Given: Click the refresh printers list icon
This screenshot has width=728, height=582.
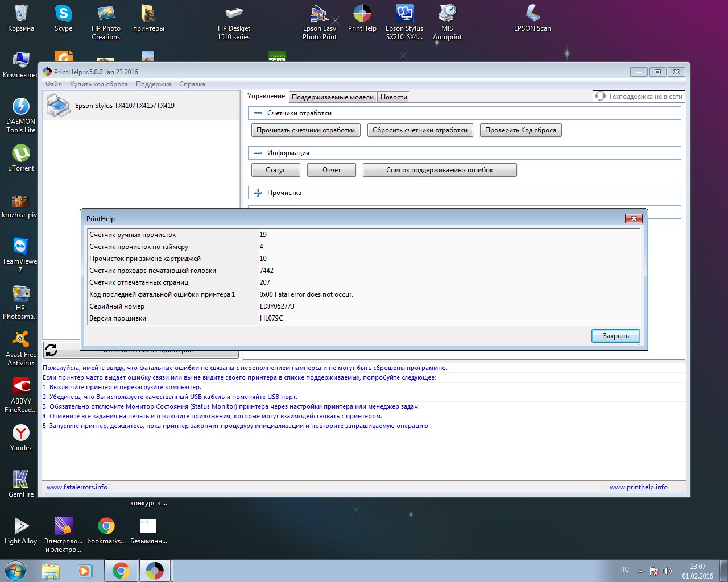Looking at the screenshot, I should [x=51, y=350].
